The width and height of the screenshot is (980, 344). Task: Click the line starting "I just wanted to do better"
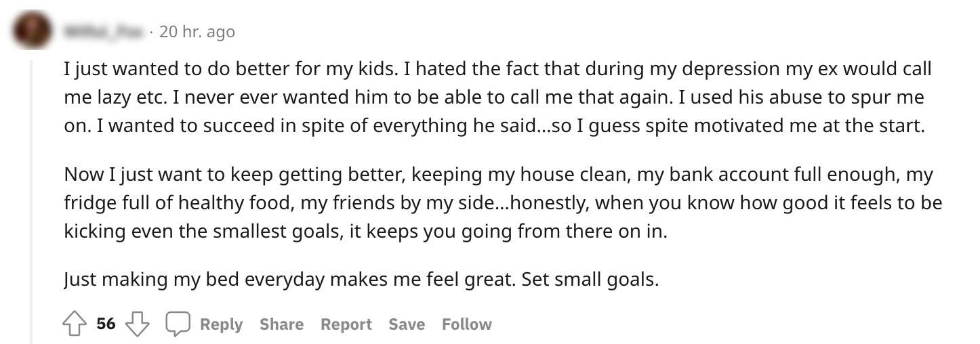click(x=497, y=68)
